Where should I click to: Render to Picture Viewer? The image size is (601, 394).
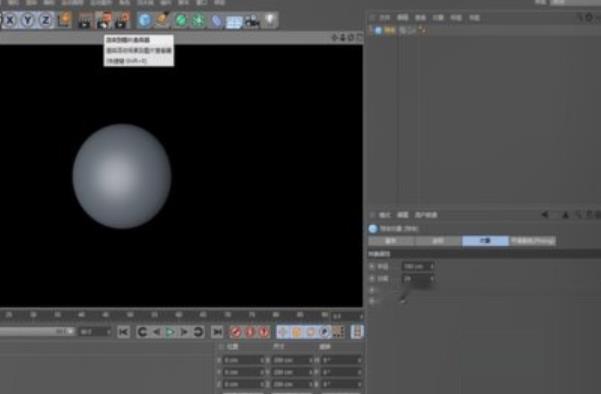(x=103, y=21)
